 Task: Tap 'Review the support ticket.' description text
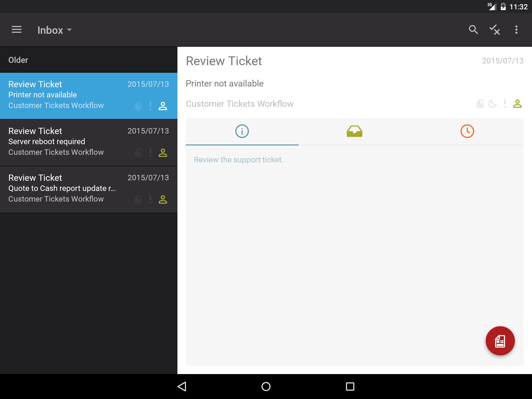(x=239, y=160)
